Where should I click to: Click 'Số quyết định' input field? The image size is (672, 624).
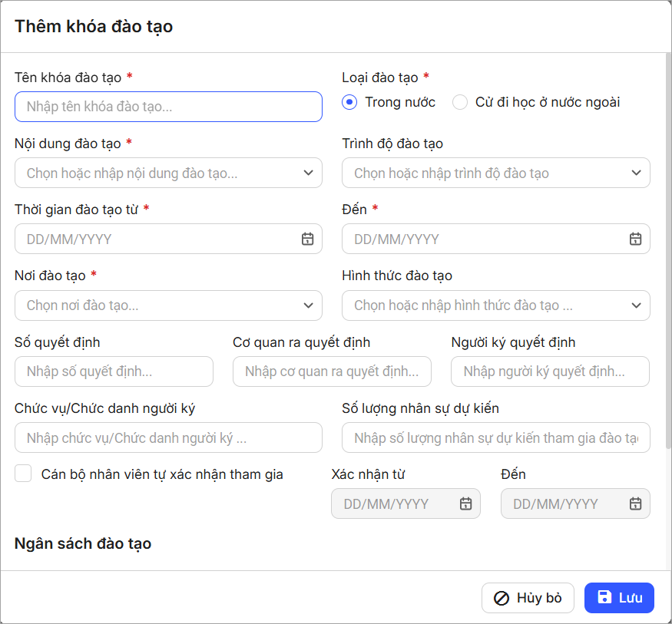coord(114,371)
